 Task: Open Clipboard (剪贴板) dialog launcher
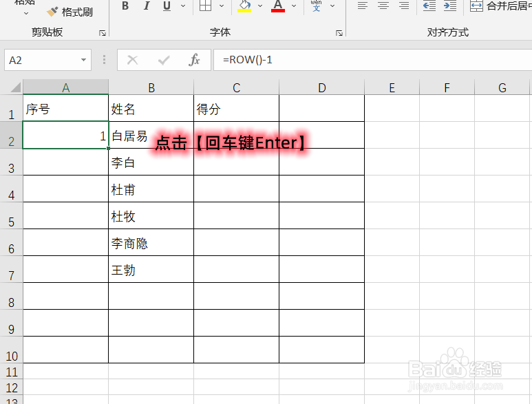(103, 33)
